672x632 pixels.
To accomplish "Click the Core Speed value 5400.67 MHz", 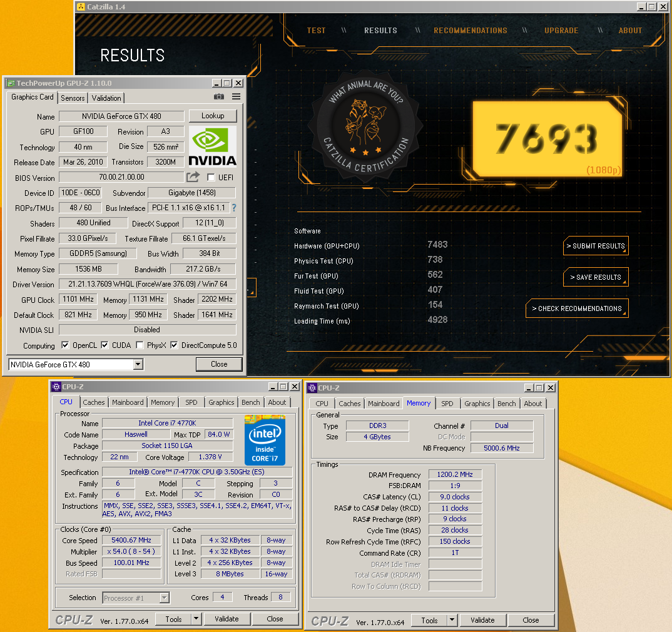I will (131, 540).
